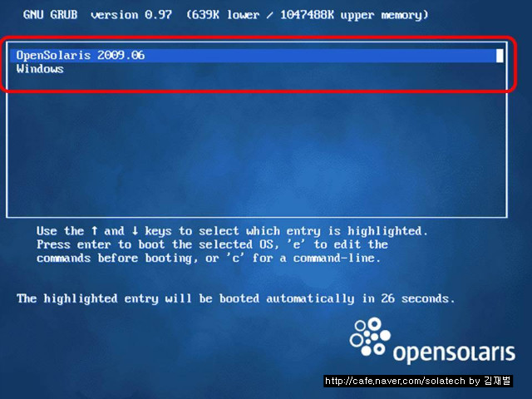Viewport: 532px width, 399px height.
Task: Click the opensolaris wordmark text
Action: click(x=454, y=353)
